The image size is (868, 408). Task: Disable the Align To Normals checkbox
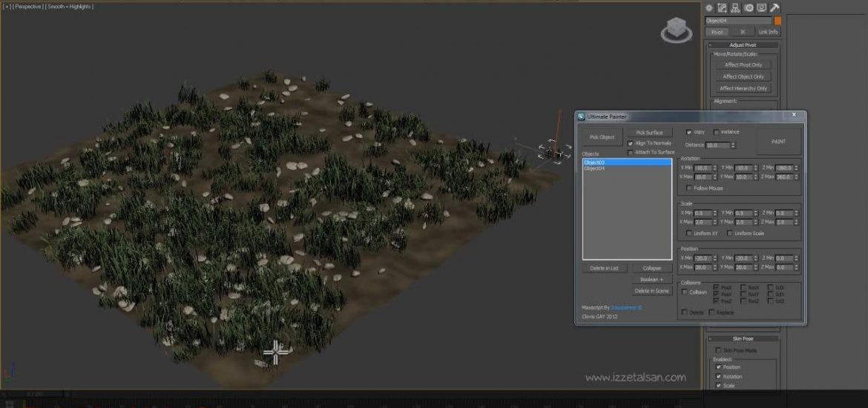coord(631,142)
